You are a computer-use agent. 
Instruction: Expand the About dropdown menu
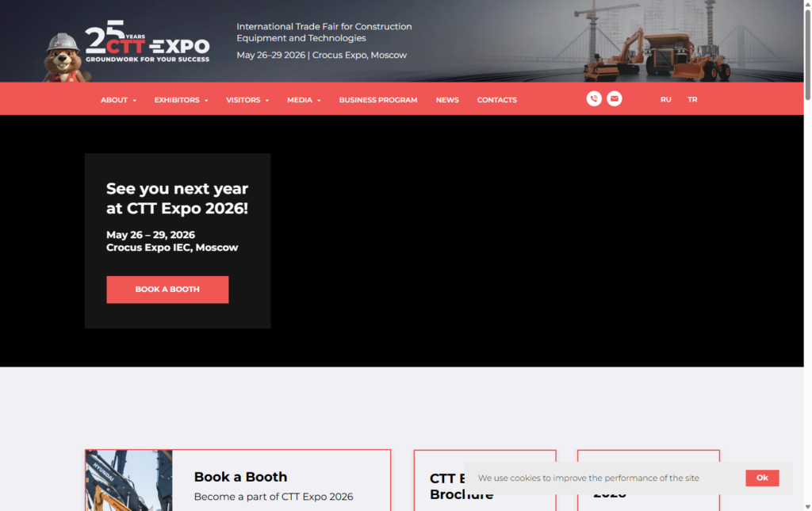coord(118,100)
